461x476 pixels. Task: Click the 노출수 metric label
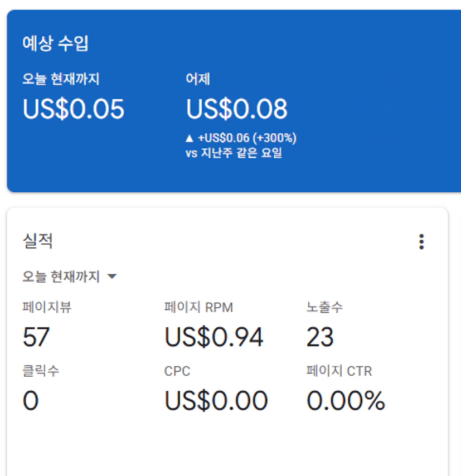point(324,307)
